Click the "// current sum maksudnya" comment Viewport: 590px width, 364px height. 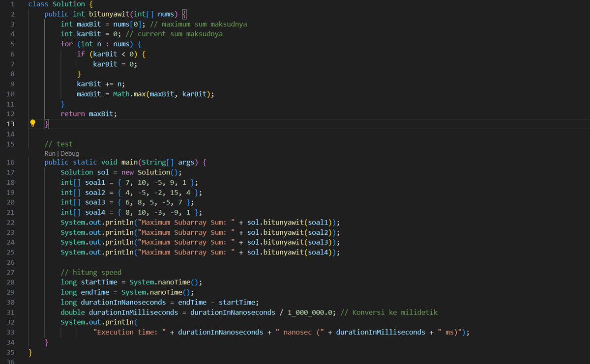[x=174, y=34]
